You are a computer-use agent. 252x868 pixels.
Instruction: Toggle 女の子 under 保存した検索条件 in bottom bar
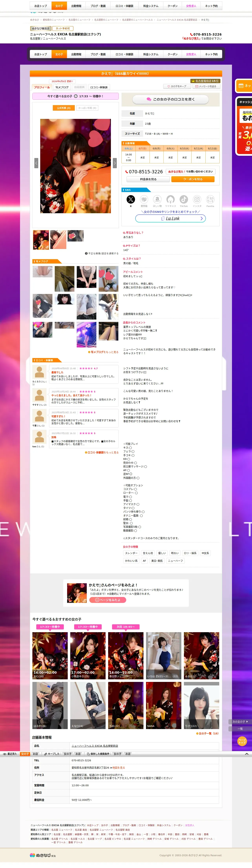[117, 754]
